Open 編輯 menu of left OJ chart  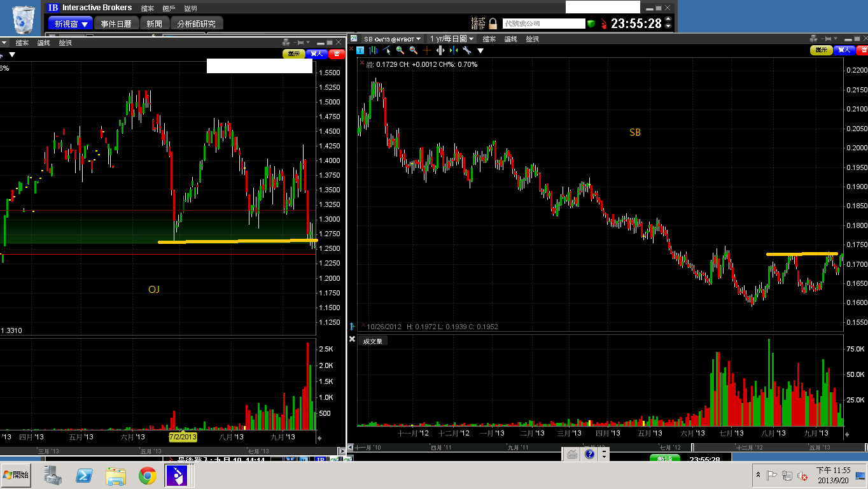[x=44, y=43]
